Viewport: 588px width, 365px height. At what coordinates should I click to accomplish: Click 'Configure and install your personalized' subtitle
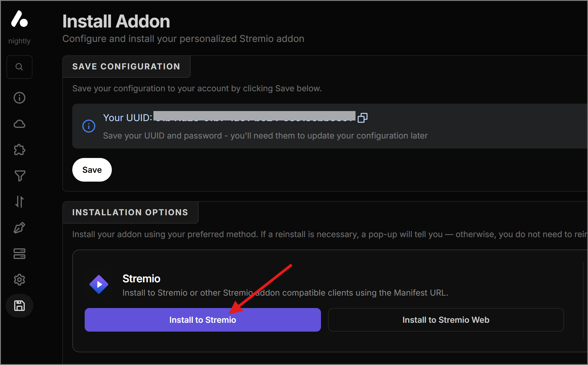tap(183, 39)
